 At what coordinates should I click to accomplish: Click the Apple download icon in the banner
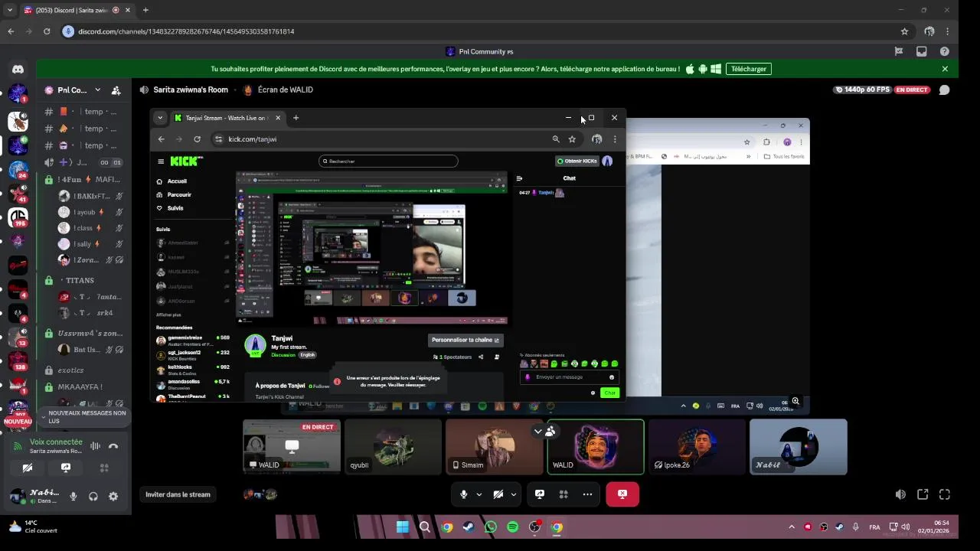pos(690,69)
